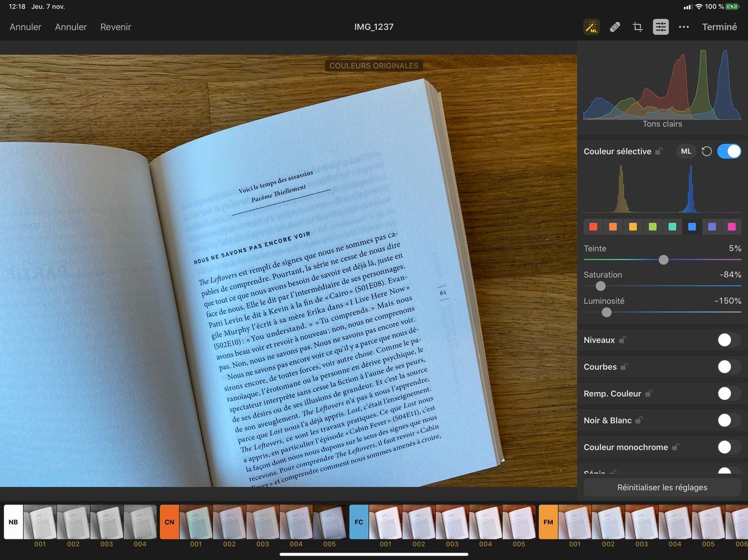The image size is (748, 560).
Task: Open the Crop tool
Action: coord(637,27)
